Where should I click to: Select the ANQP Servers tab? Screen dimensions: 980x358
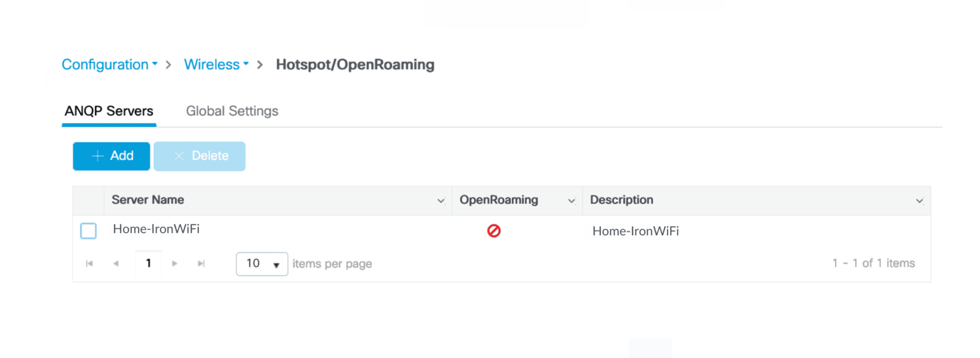(x=109, y=111)
